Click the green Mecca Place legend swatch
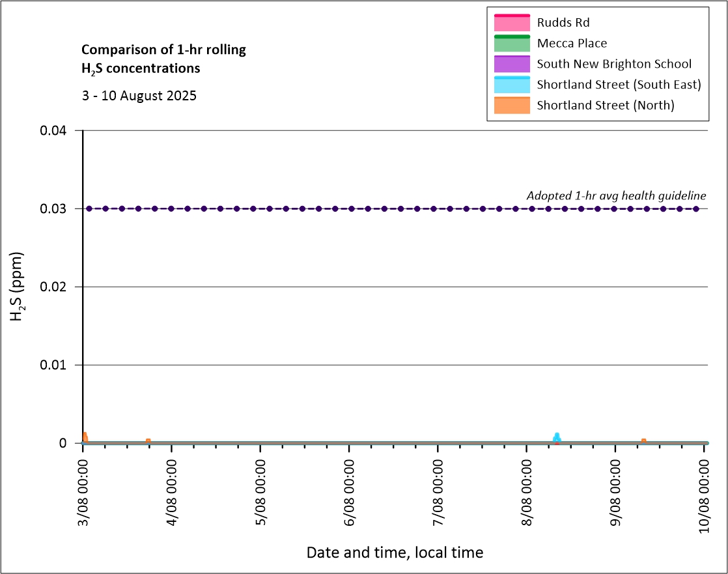The width and height of the screenshot is (728, 574). 512,44
